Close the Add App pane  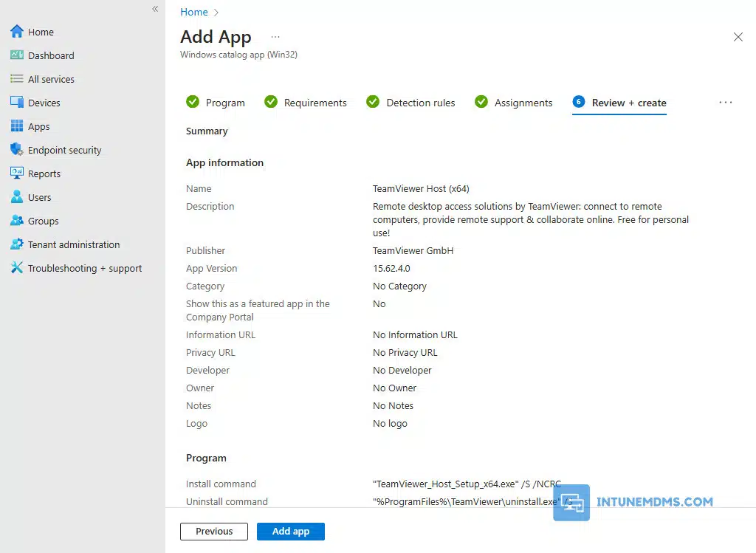tap(738, 37)
